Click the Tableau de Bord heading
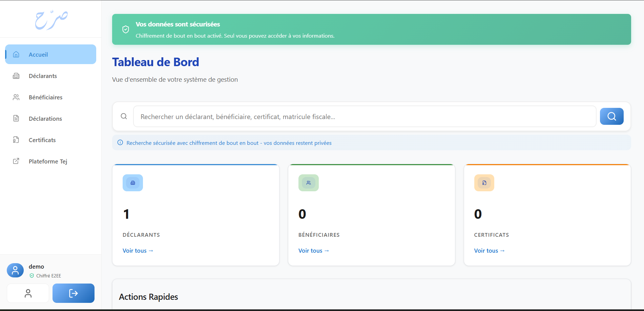 [x=155, y=62]
